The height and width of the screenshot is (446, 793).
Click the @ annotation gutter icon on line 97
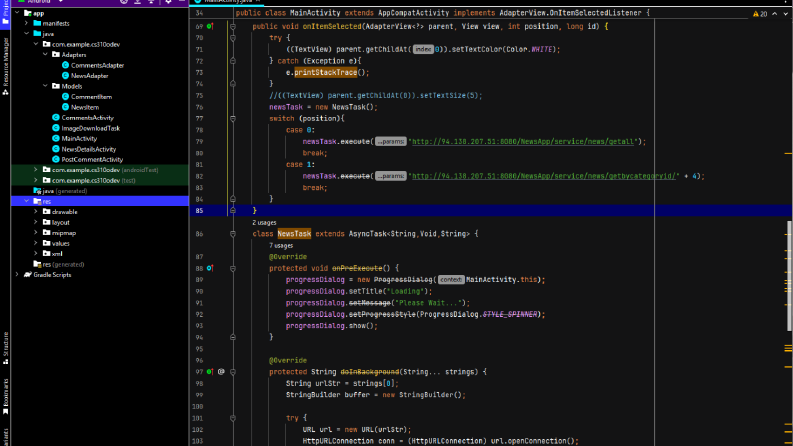point(221,372)
